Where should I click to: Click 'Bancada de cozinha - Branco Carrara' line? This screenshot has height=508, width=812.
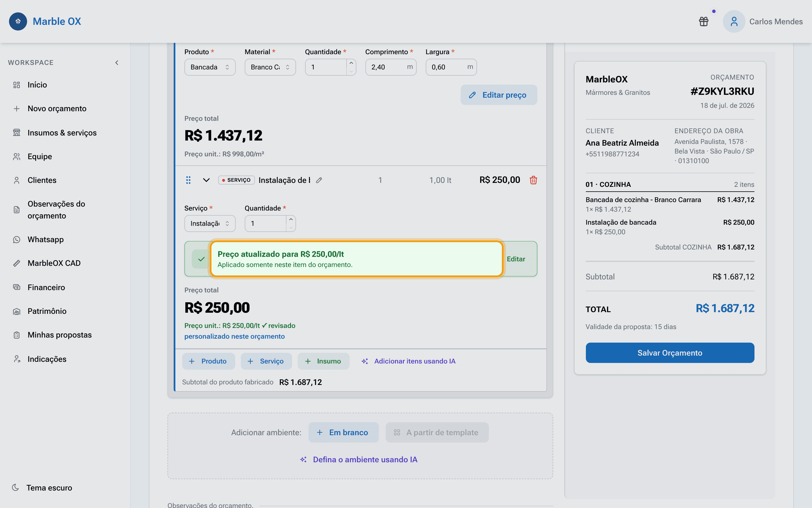643,200
